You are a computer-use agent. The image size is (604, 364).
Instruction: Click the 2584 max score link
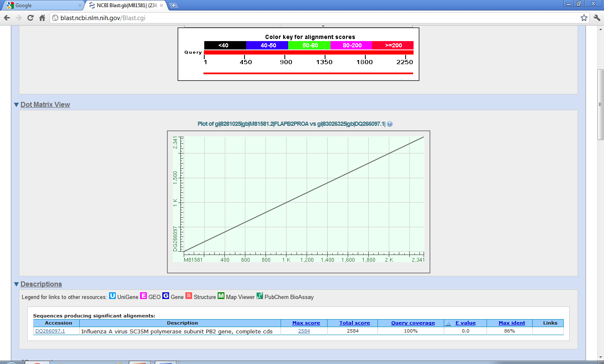304,331
